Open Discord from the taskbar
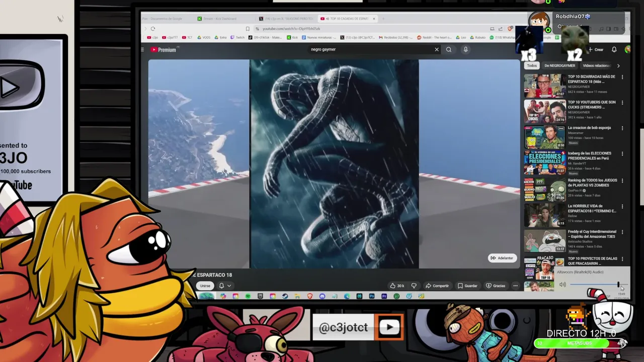Viewport: 644px width, 362px height. click(323, 296)
